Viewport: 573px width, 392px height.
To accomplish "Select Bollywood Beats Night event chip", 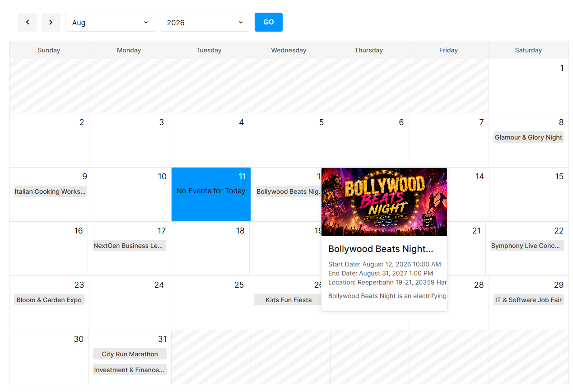I will pyautogui.click(x=289, y=191).
